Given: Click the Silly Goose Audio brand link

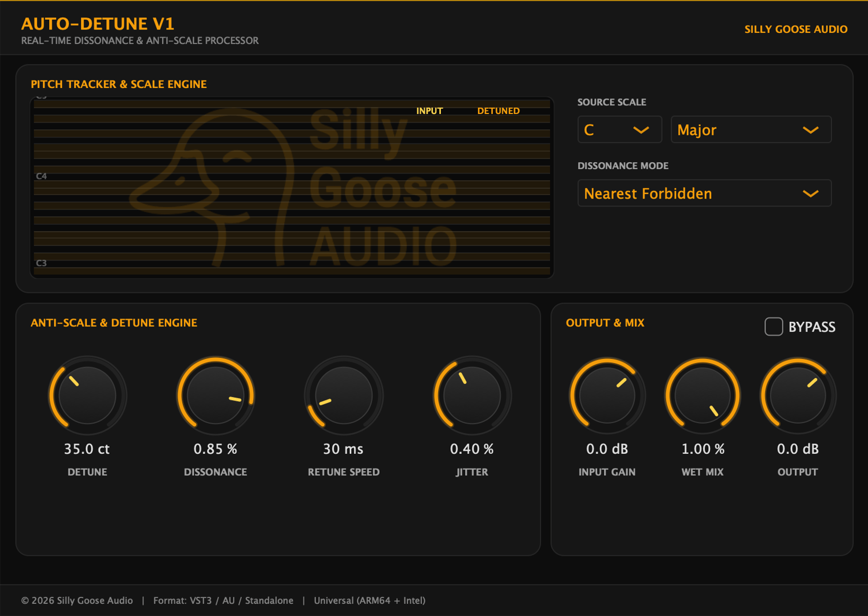Looking at the screenshot, I should (x=796, y=29).
